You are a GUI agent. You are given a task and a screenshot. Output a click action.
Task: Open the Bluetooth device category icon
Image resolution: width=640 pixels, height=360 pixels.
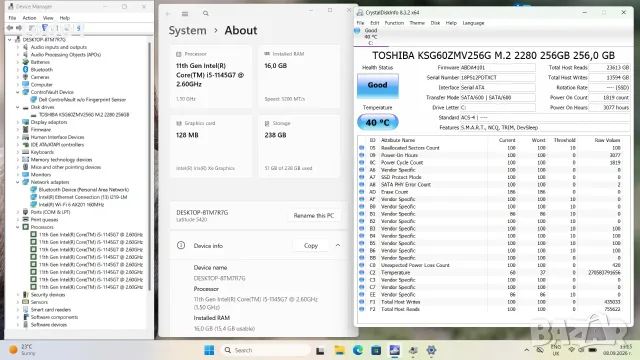[25, 69]
